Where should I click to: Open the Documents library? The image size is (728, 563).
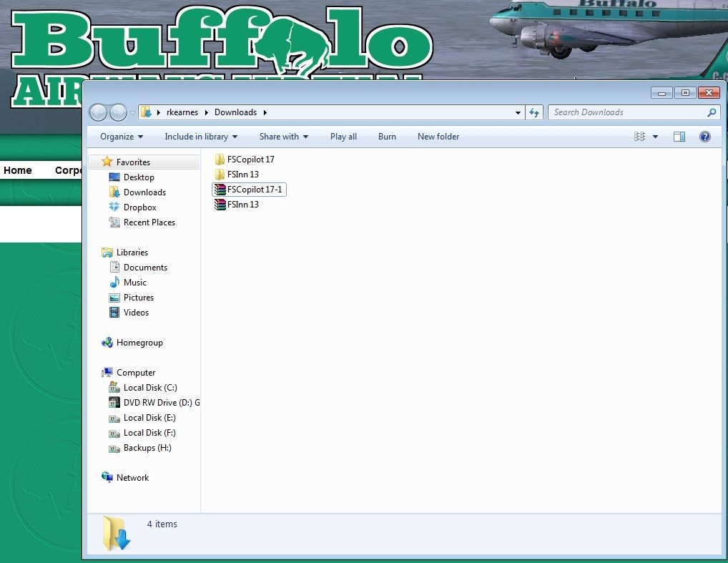[145, 268]
